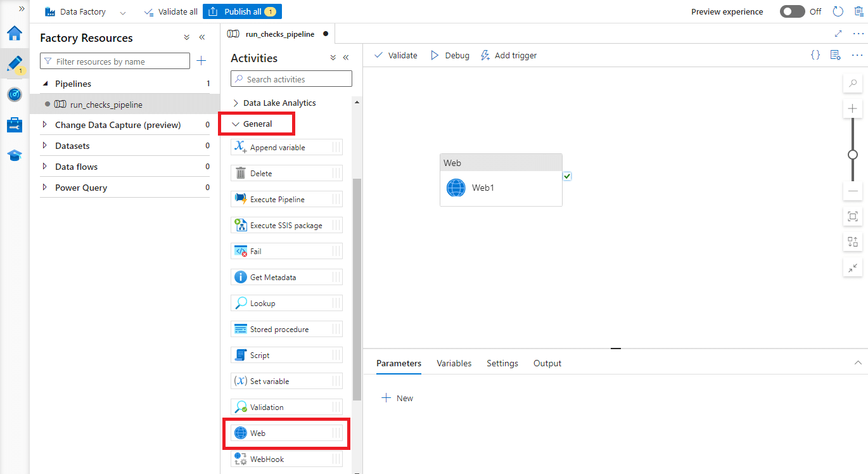Expand Change Data Capture (preview) node
Screen dimensions: 868x474
pos(45,125)
